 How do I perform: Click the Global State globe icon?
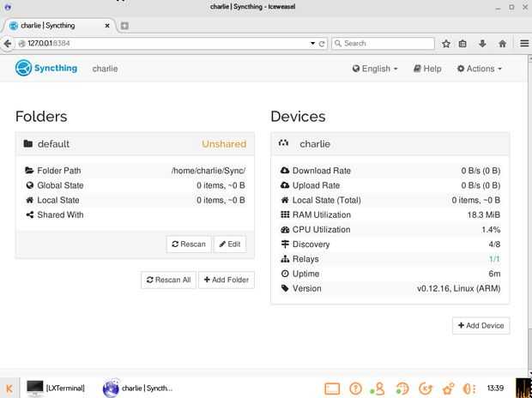[30, 185]
